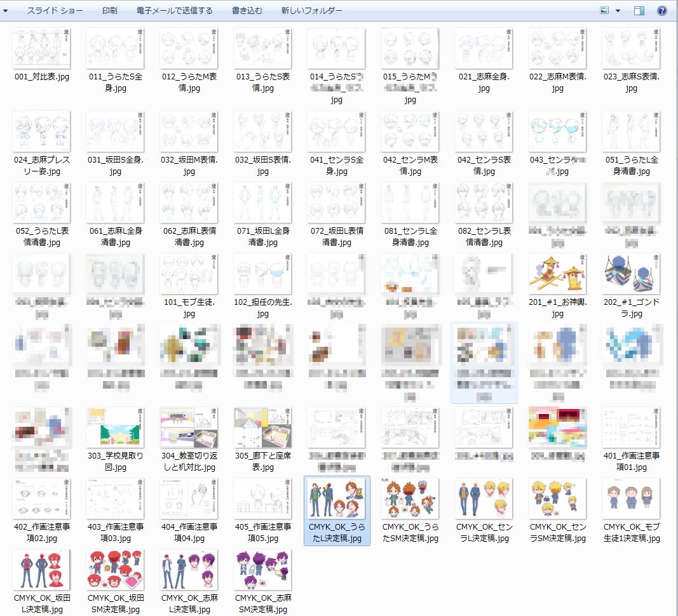The image size is (678, 616).
Task: Select thumbnail 405_作画注意事項05.jpg
Action: tap(263, 499)
